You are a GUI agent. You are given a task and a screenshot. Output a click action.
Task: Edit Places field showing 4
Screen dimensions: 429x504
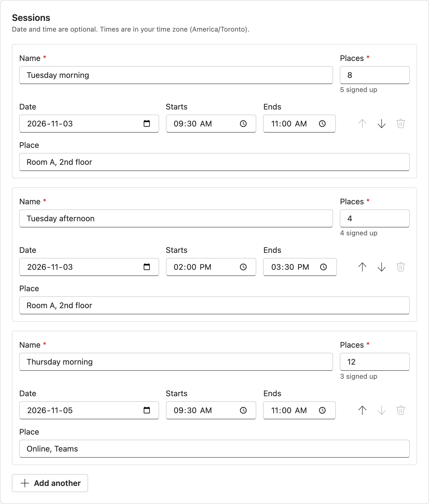[x=375, y=218]
